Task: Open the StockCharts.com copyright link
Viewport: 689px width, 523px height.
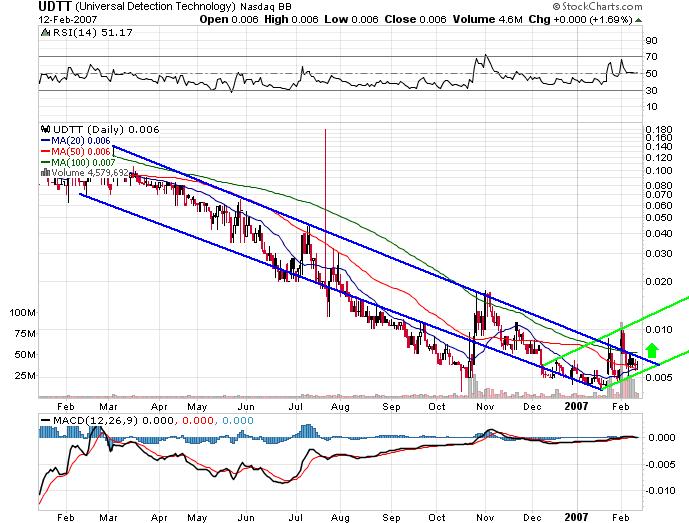Action: (x=598, y=6)
